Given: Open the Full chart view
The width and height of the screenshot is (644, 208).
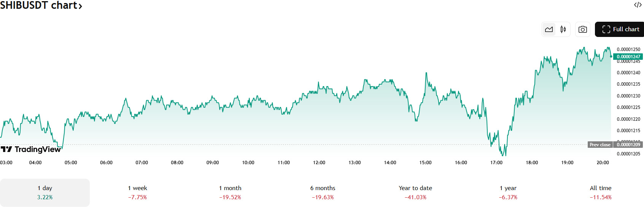Looking at the screenshot, I should pyautogui.click(x=619, y=29).
